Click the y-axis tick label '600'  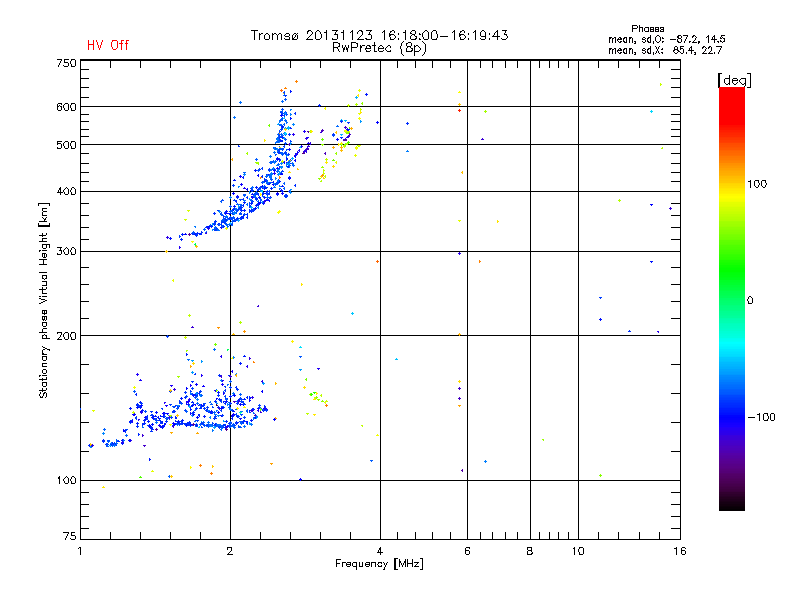tap(66, 107)
